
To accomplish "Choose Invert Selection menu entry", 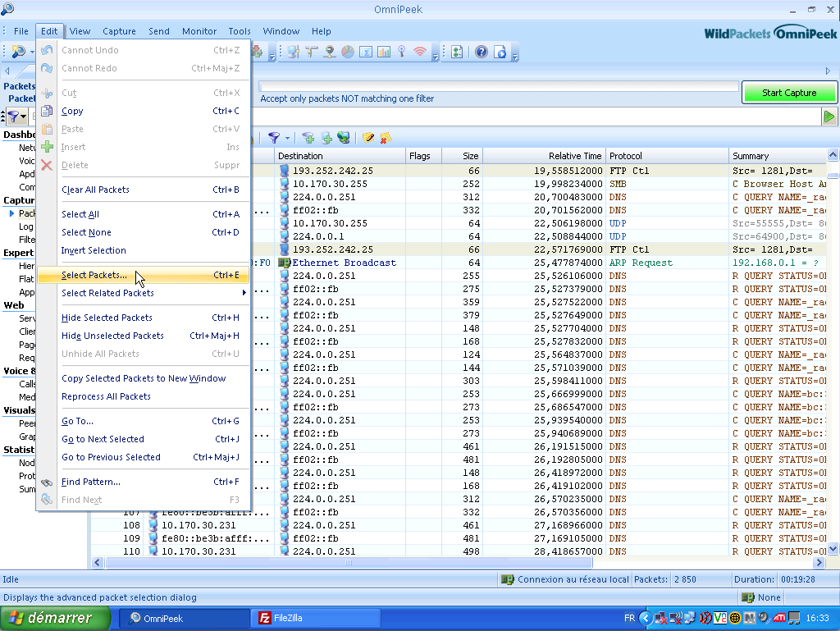I will 144,251.
